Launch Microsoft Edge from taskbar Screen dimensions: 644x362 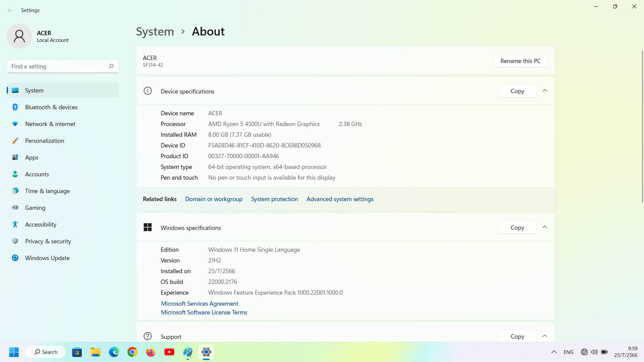(114, 352)
